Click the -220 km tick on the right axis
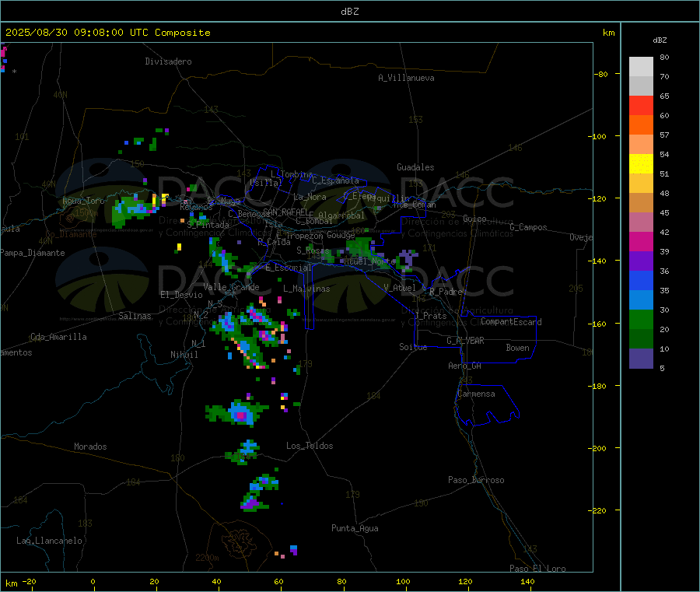Image resolution: width=700 pixels, height=592 pixels. pos(599,511)
